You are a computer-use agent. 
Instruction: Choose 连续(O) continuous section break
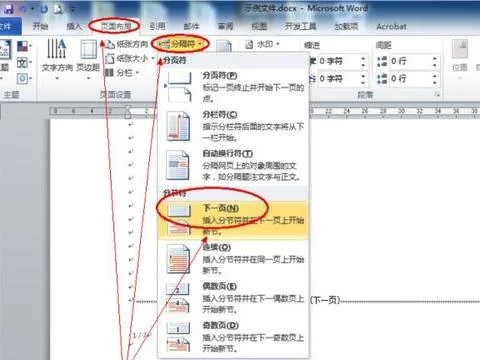click(233, 259)
